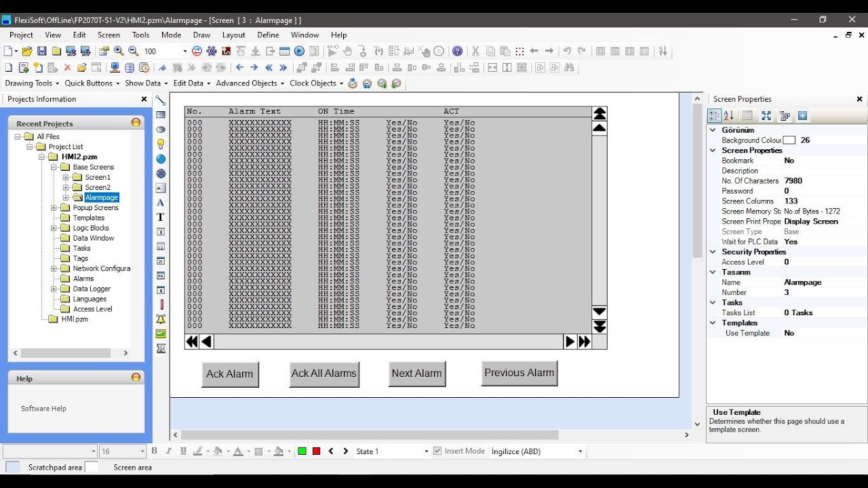Viewport: 868px width, 488px height.
Task: Click Background Colour white swatch
Action: pos(789,140)
